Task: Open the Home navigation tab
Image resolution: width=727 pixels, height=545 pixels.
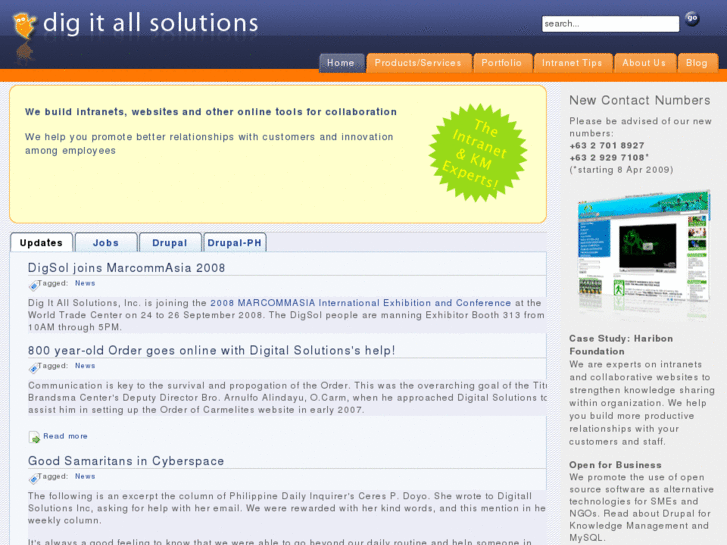Action: pos(341,63)
